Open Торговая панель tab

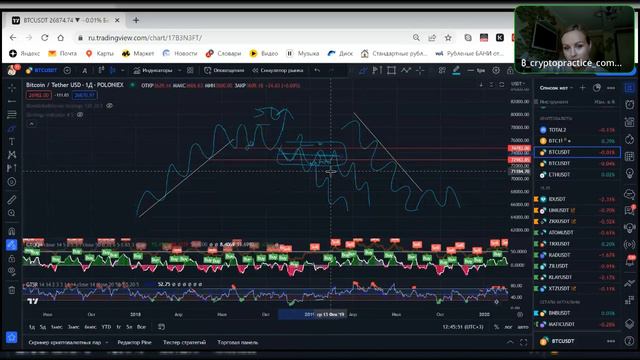coord(238,342)
